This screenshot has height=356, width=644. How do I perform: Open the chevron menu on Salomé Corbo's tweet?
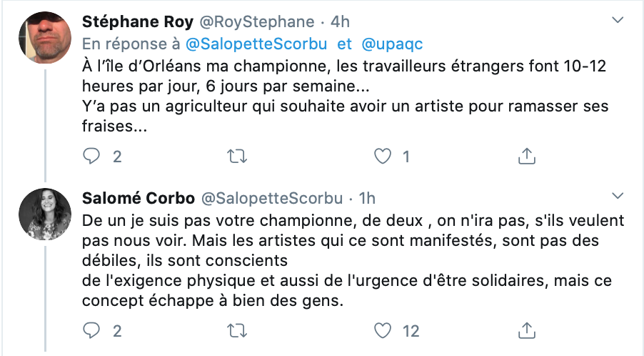tap(618, 196)
